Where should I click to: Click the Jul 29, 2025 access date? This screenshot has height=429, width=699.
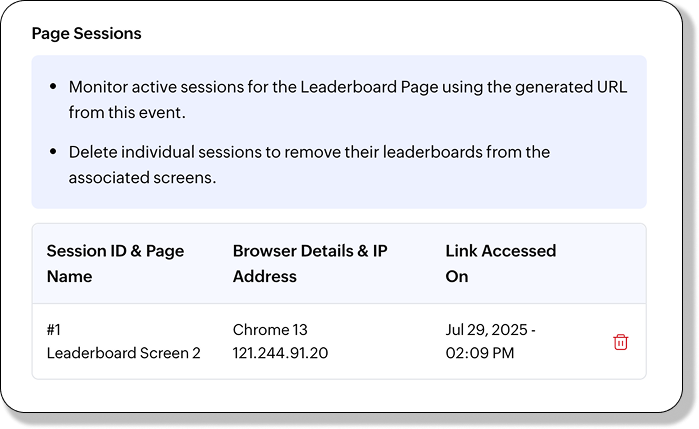click(492, 329)
